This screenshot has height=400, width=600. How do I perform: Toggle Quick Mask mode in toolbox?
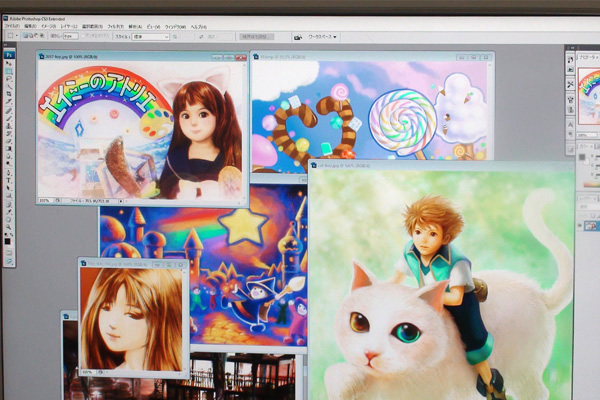pos(9,253)
